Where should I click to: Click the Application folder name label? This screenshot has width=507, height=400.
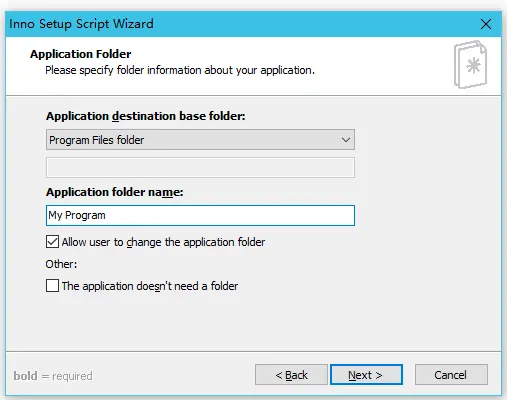coord(115,192)
